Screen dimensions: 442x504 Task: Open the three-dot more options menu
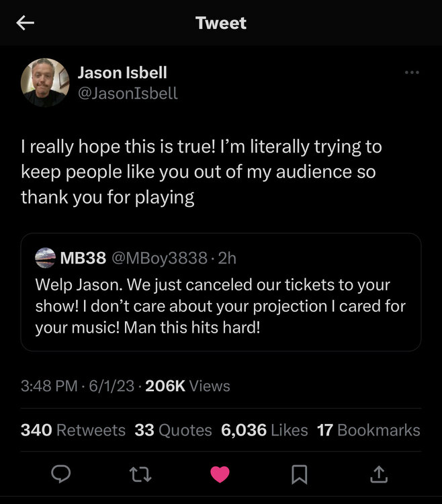(x=411, y=73)
